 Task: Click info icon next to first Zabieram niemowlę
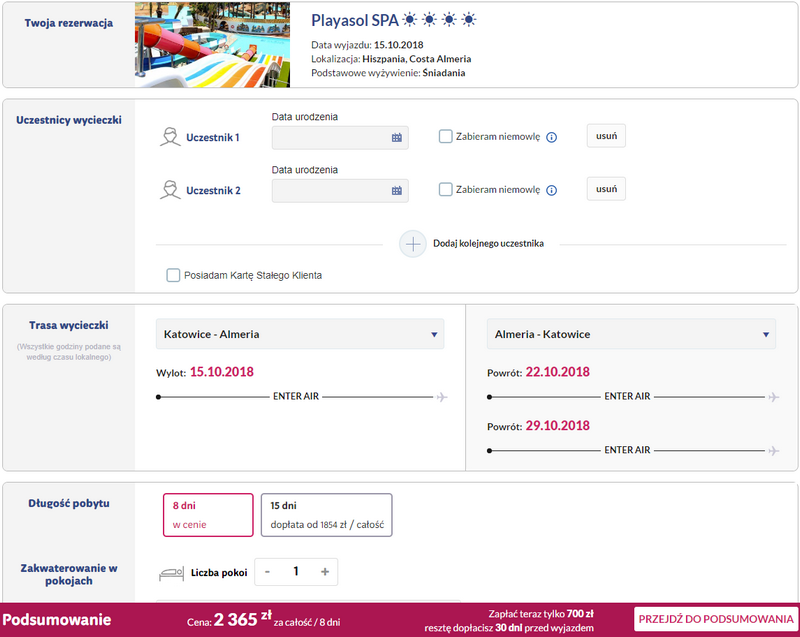pos(552,137)
